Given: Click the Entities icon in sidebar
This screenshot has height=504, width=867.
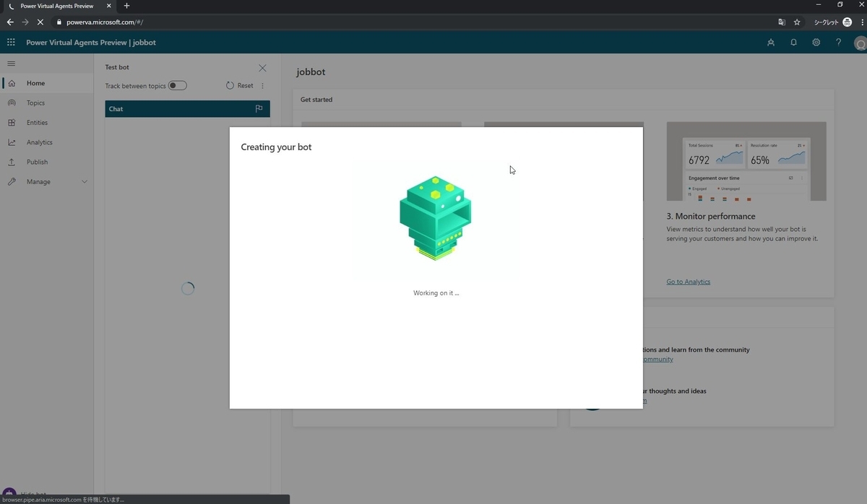Looking at the screenshot, I should 12,123.
